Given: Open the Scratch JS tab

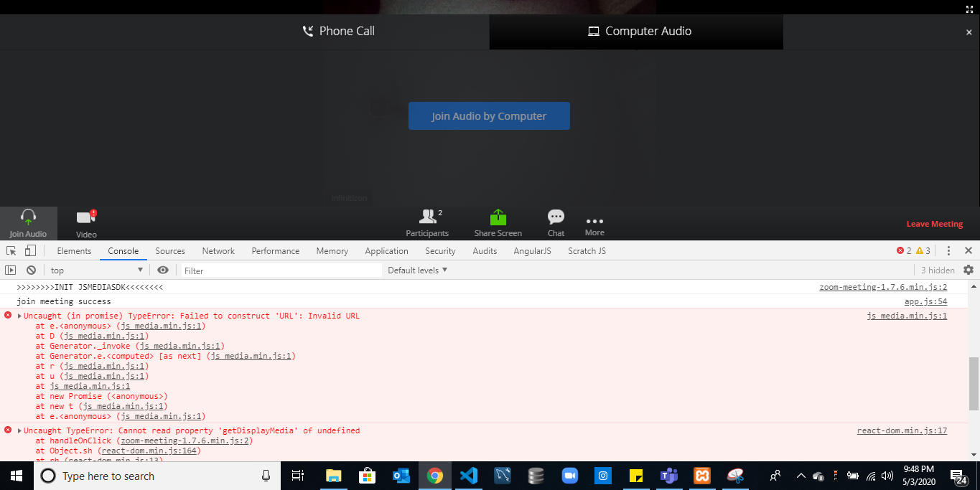Looking at the screenshot, I should (x=587, y=250).
